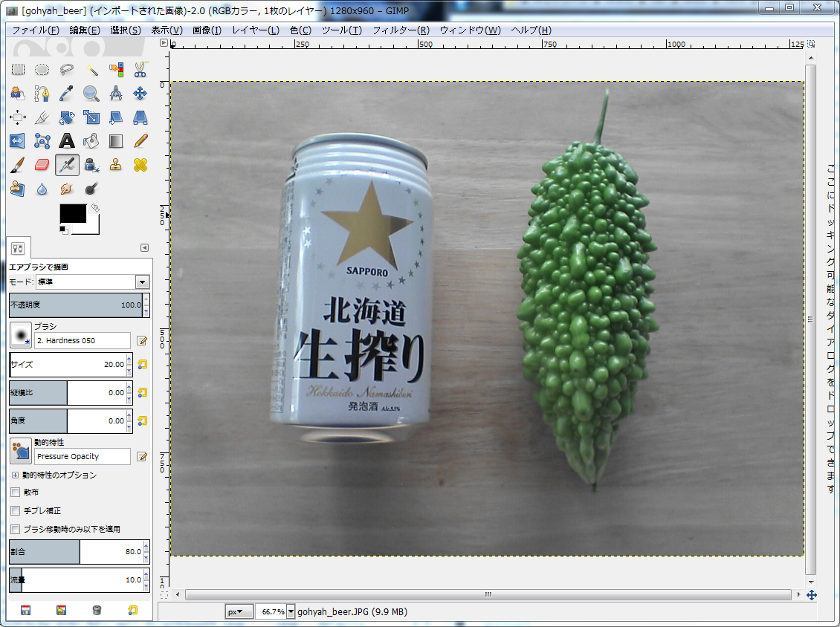
Task: Toggle zoom-on-window-resize button above vertical scrollbar
Action: [811, 44]
